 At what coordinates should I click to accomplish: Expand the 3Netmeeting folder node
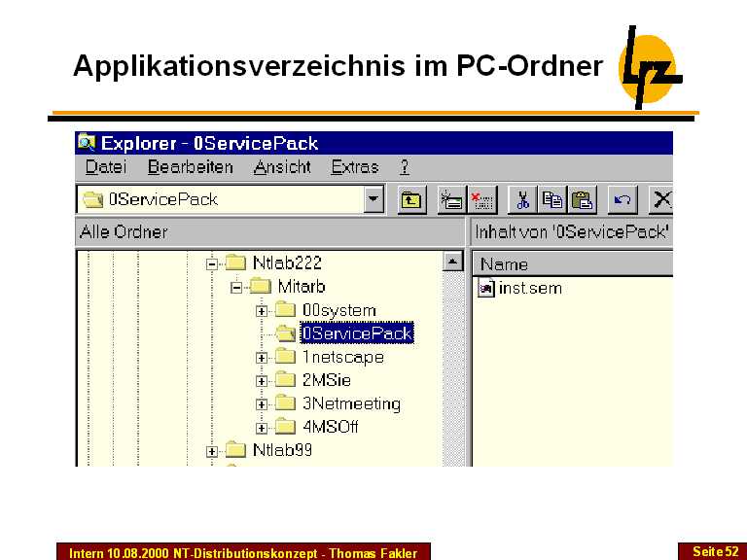click(262, 404)
